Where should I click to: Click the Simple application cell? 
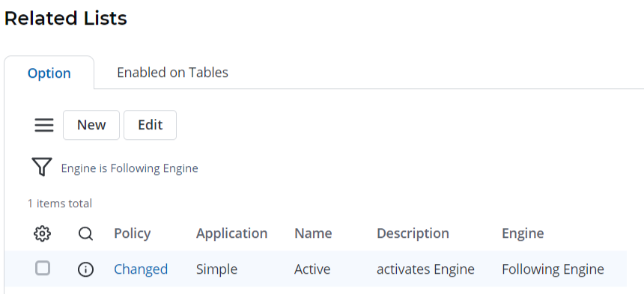217,269
